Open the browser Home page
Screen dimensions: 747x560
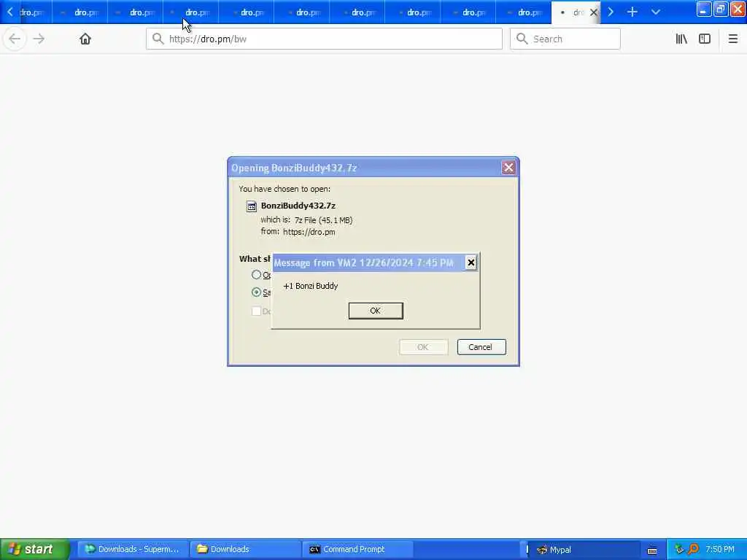(85, 39)
